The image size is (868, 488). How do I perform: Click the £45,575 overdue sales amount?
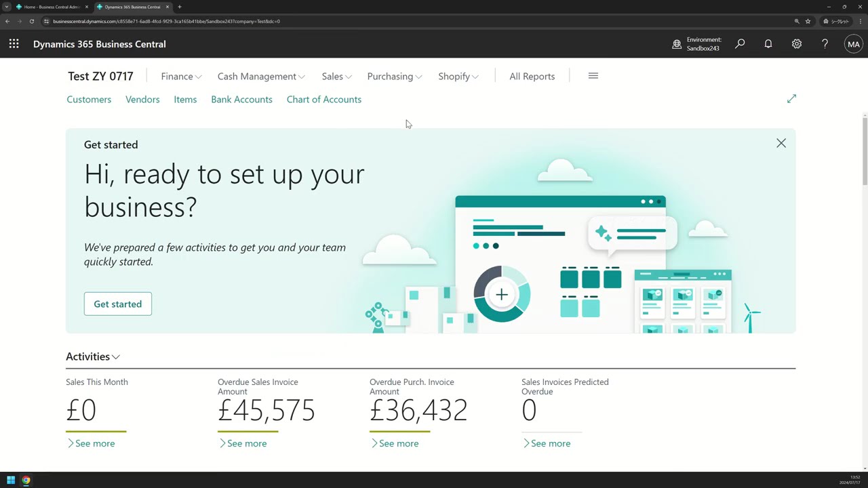[x=267, y=410]
